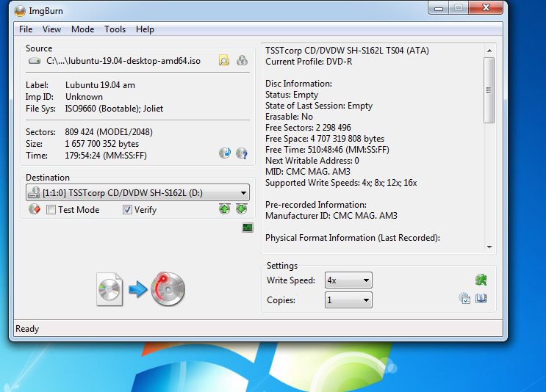Click the disc with question mark icon
546x392 pixels.
click(242, 153)
